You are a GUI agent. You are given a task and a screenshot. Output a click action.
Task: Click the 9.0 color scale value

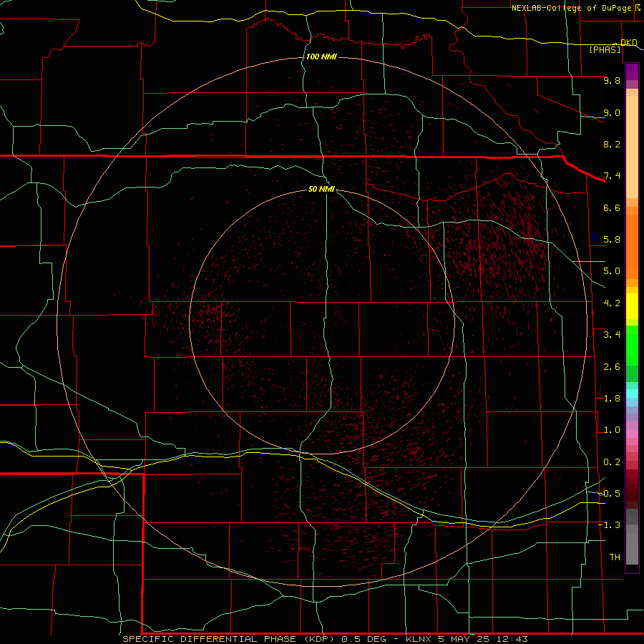point(612,112)
